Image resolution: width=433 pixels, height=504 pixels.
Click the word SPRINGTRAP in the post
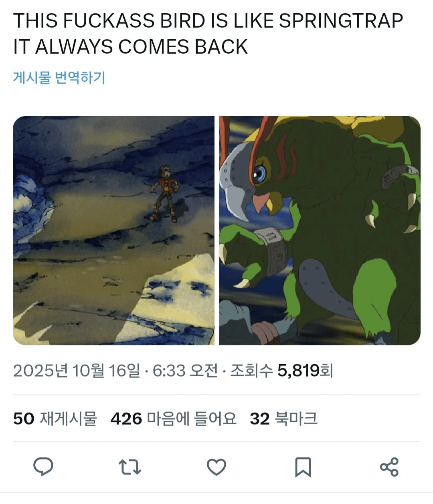341,21
